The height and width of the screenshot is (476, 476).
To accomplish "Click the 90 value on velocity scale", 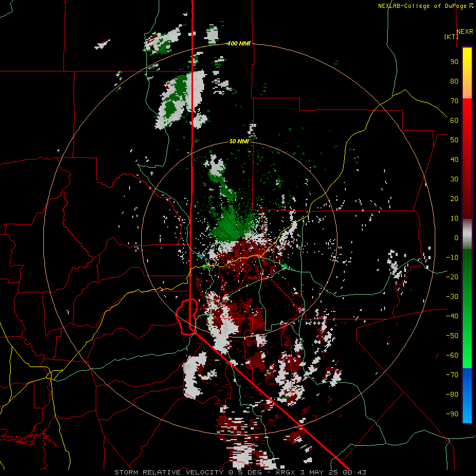I will tap(454, 62).
